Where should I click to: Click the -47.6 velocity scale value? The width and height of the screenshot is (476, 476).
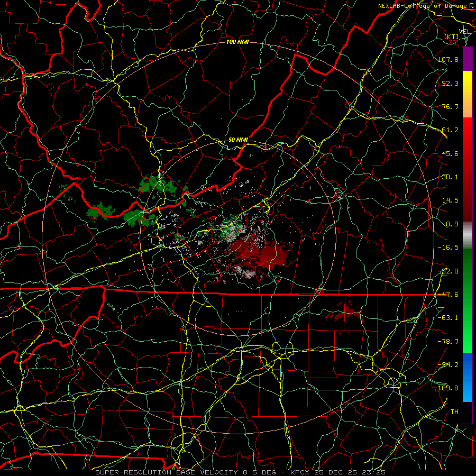448,295
